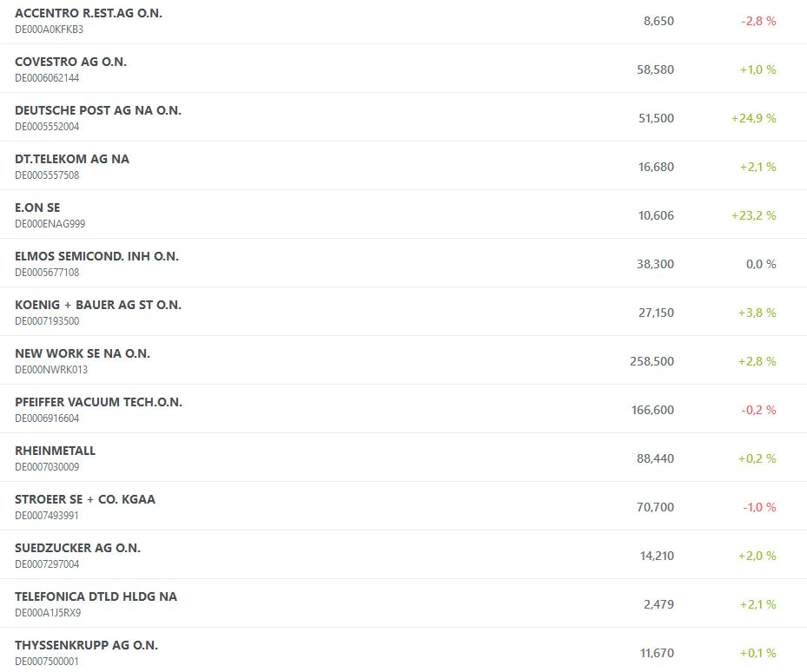Click the RHEINMETALL stock name

coord(56,451)
